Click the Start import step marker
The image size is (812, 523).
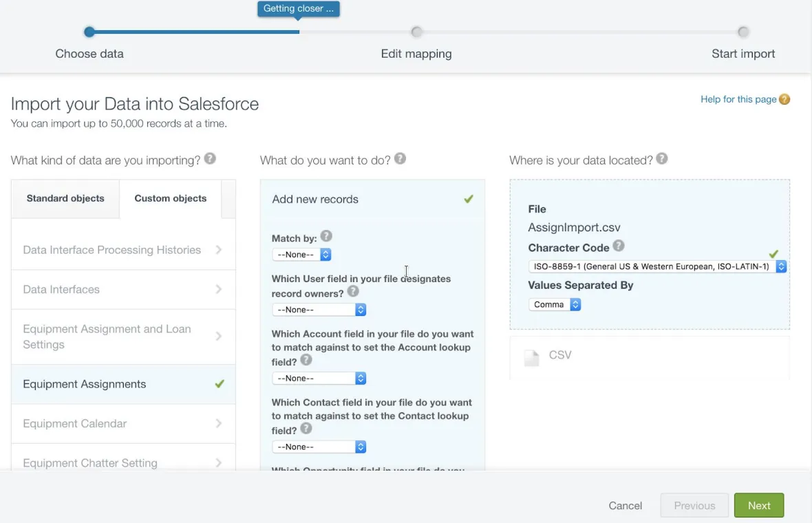[743, 32]
